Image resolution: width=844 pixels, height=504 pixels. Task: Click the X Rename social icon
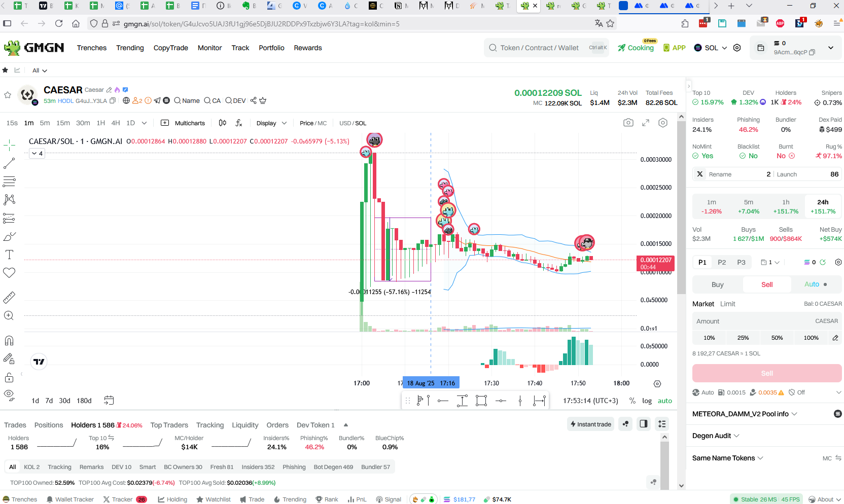click(700, 174)
